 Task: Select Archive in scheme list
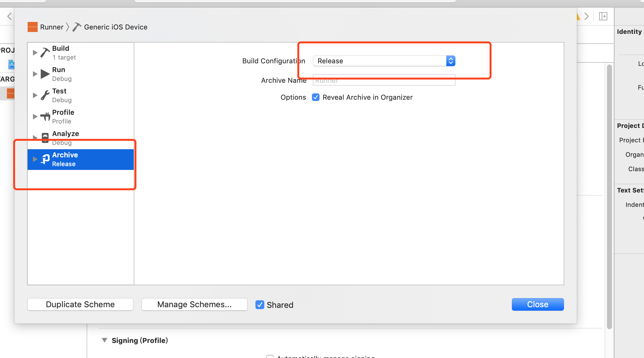click(81, 159)
